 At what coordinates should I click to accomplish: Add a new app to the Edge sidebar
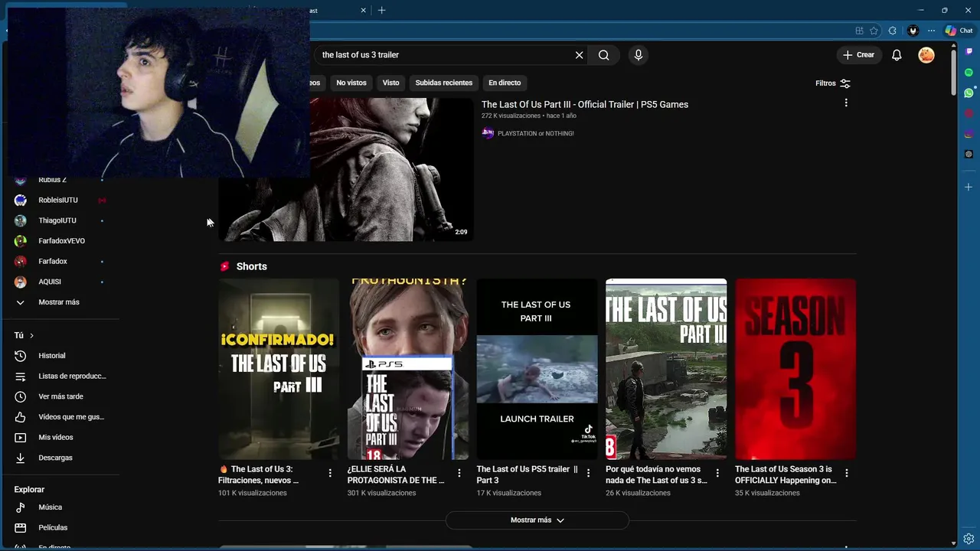pos(969,187)
